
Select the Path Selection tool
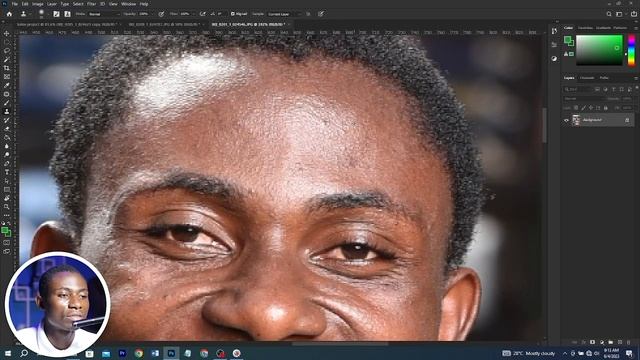(x=7, y=181)
